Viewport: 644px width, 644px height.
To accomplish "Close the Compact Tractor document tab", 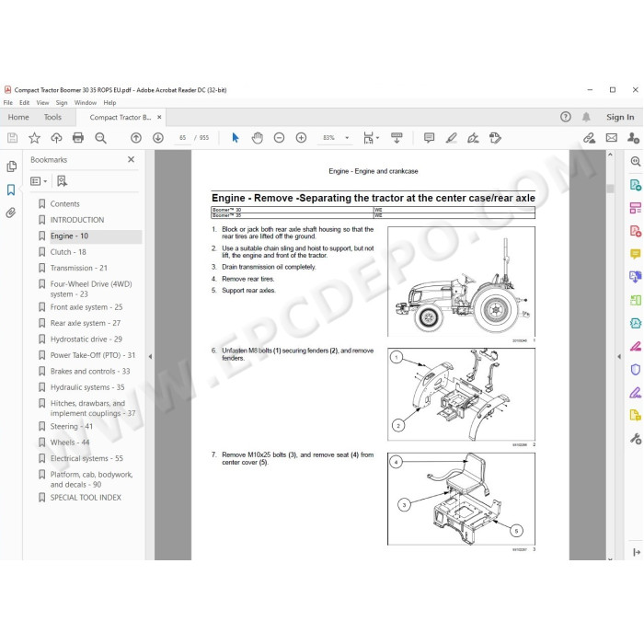I will click(x=159, y=117).
